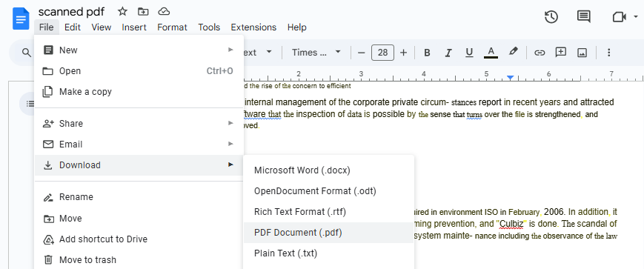Screen dimensions: 644x269
Task: Click the Open folder icon in menu
Action: 48,71
